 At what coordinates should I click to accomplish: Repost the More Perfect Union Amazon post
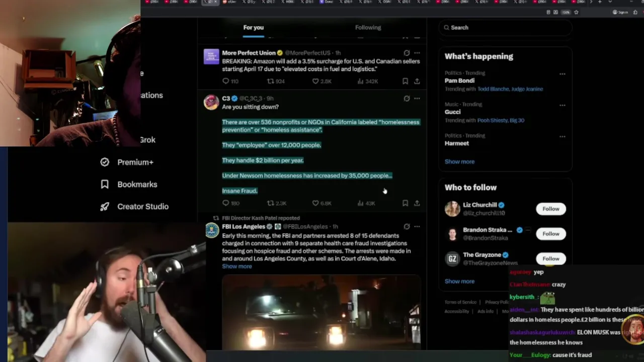coord(276,81)
